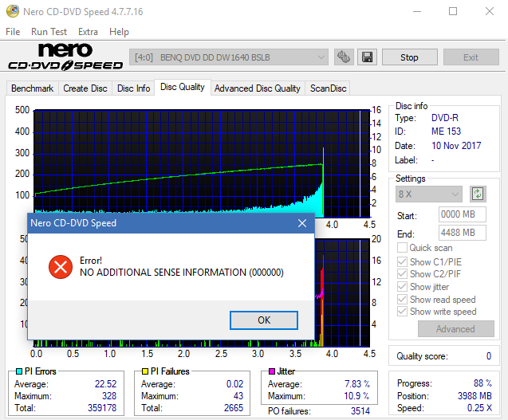This screenshot has height=420, width=508.
Task: Switch to the Create Disc tab
Action: click(x=85, y=88)
